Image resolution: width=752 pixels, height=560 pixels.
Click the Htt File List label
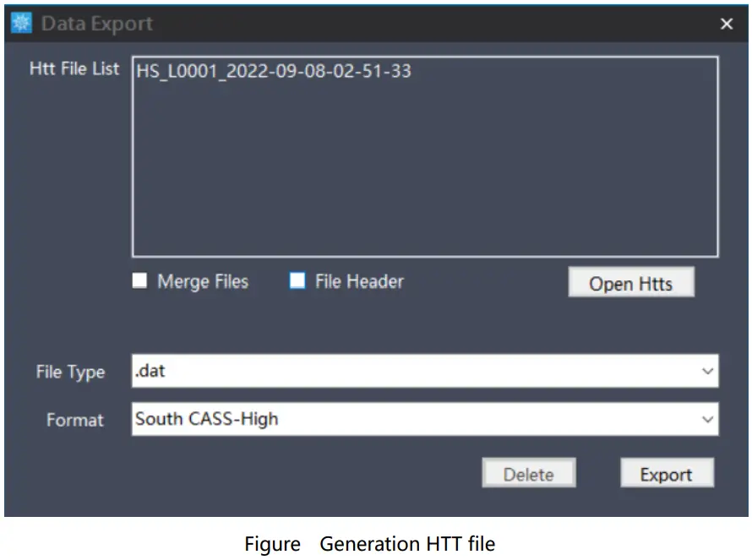coord(73,70)
